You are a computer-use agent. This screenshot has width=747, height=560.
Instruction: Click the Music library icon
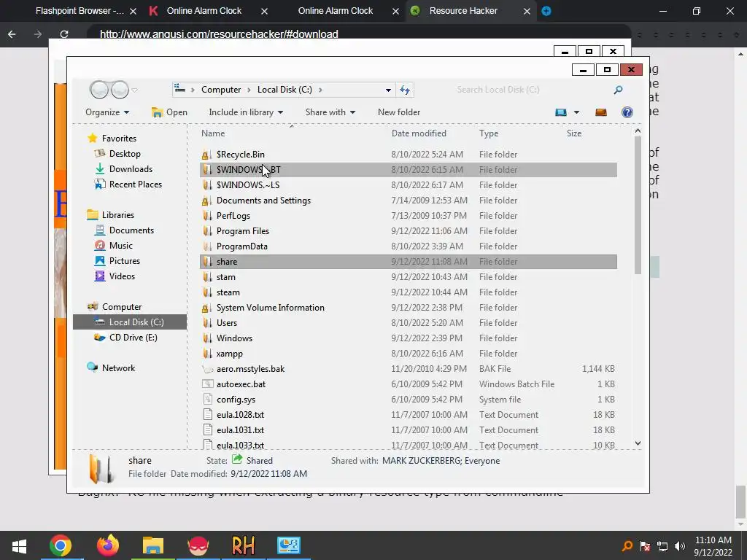[99, 245]
